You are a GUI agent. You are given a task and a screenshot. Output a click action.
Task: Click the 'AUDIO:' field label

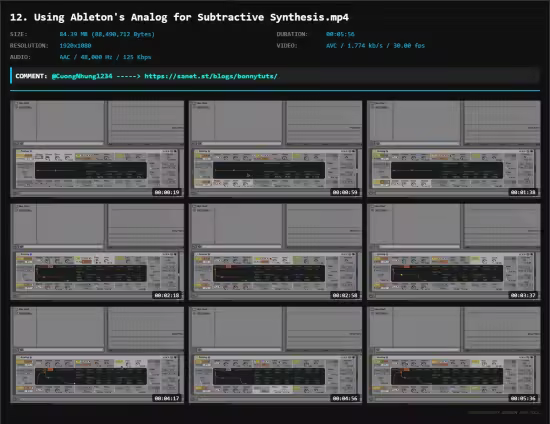[20, 57]
